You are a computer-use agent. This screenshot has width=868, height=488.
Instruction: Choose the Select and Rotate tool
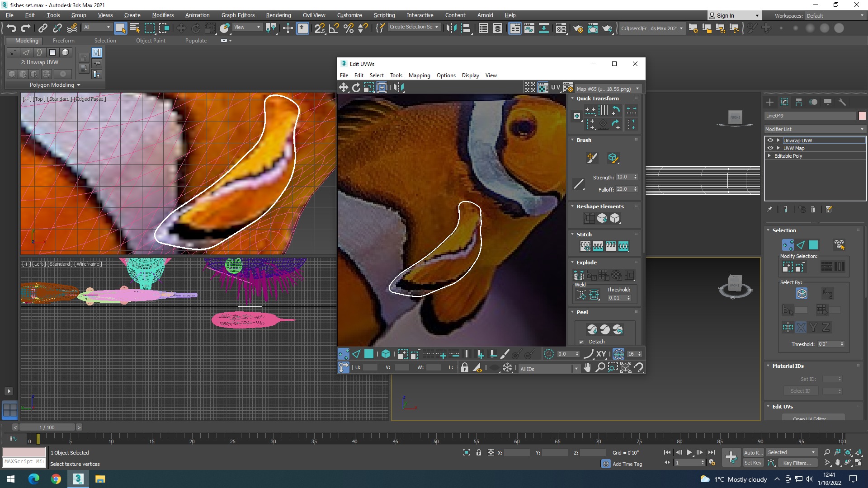point(195,28)
